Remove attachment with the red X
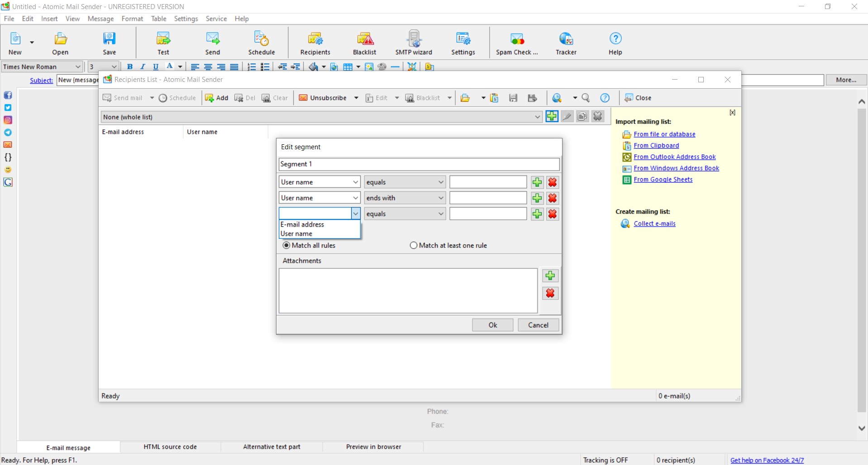 coord(550,293)
